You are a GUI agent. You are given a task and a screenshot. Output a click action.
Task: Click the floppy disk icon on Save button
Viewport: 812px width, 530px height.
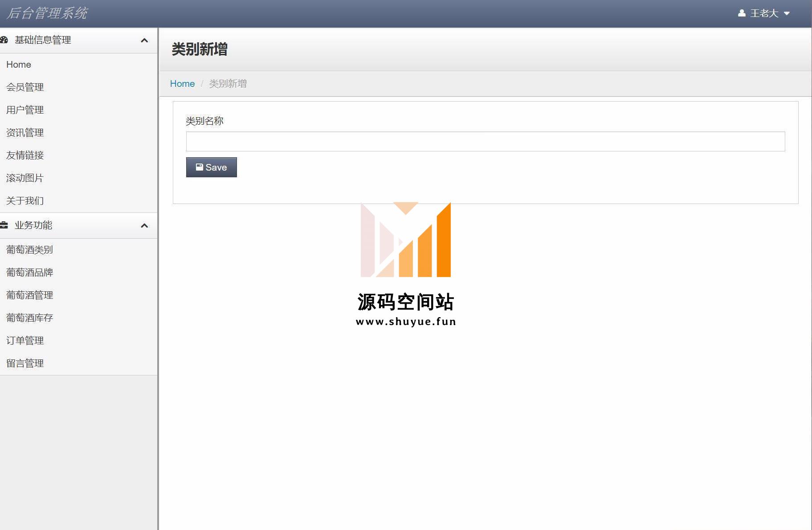(x=200, y=167)
